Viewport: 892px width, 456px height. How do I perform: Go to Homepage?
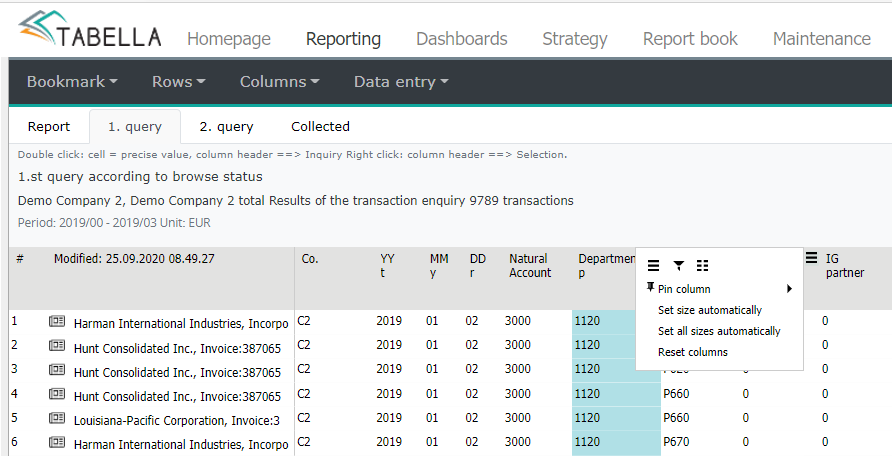[229, 39]
